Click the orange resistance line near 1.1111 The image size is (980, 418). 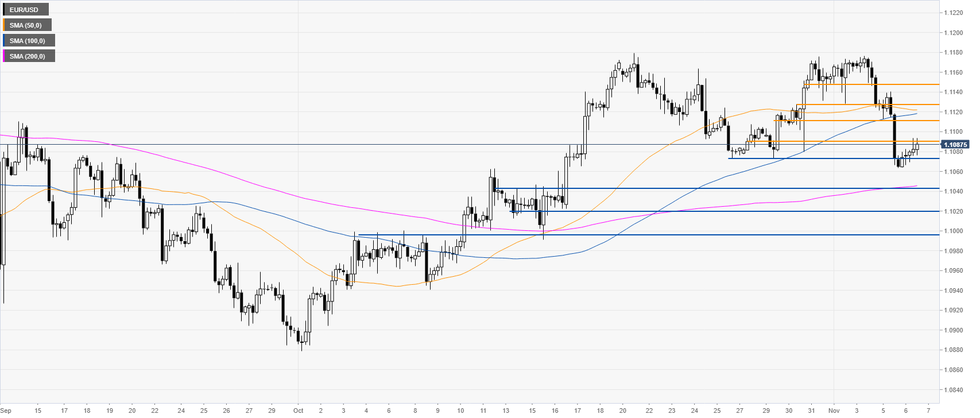point(857,121)
